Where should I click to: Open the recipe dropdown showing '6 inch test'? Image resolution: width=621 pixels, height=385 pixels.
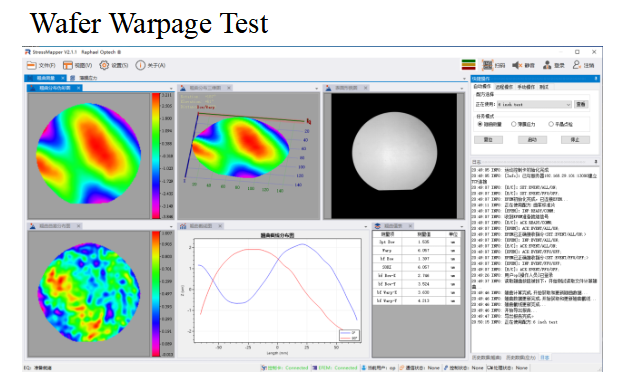tap(534, 105)
